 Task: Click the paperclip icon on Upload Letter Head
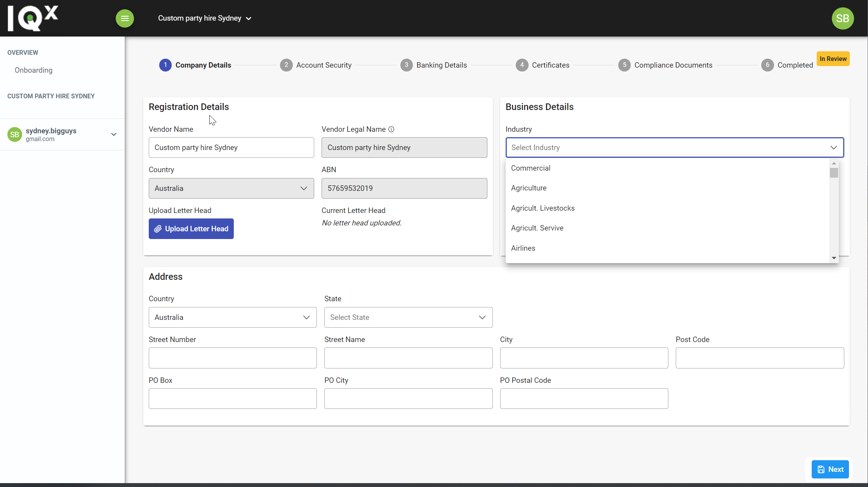coord(158,229)
